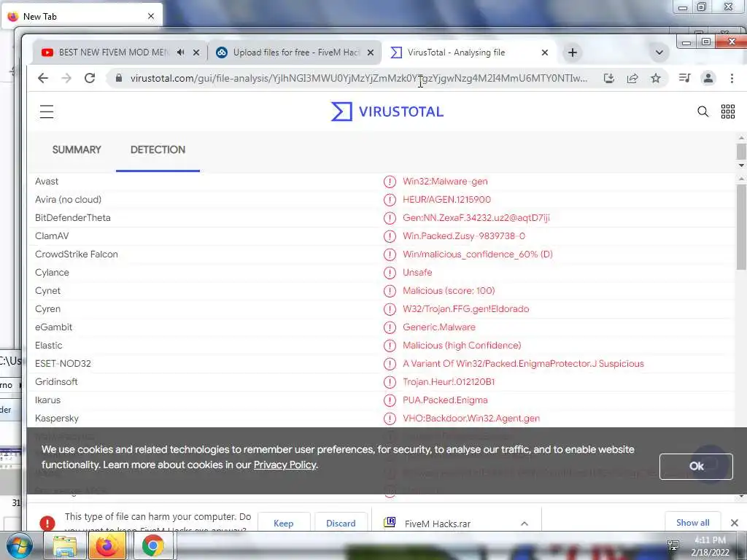
Task: Open the Chrome profile avatar
Action: point(708,78)
